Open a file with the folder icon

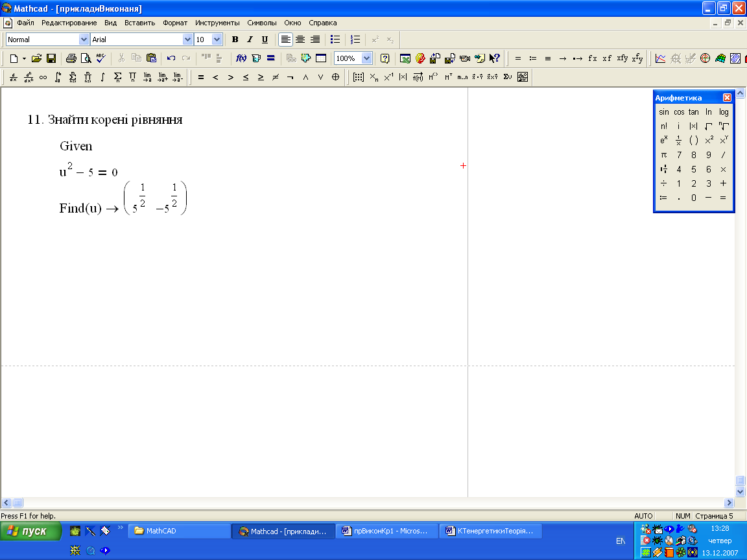click(37, 58)
